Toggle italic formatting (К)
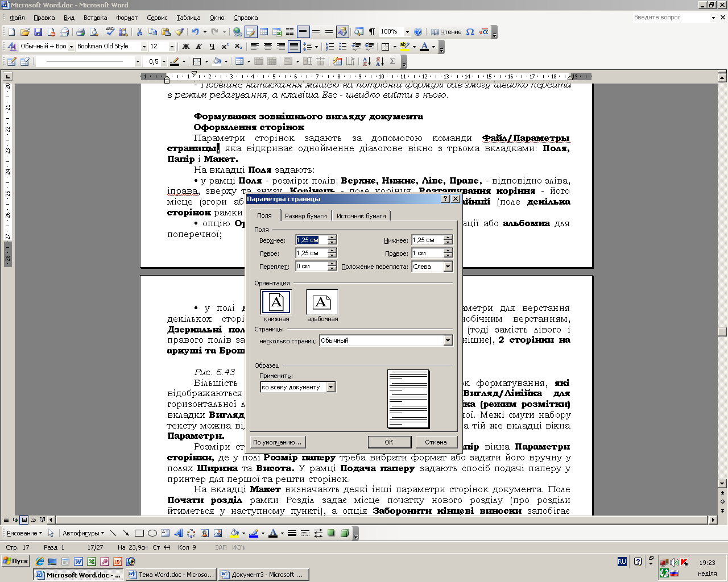This screenshot has height=582, width=728. tap(198, 47)
